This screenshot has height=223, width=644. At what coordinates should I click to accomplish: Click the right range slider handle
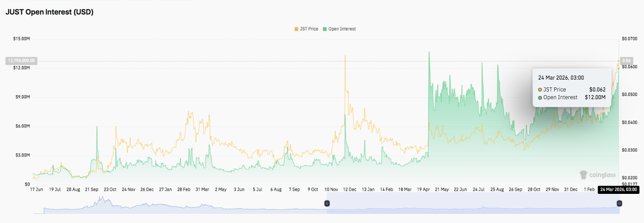point(619,203)
